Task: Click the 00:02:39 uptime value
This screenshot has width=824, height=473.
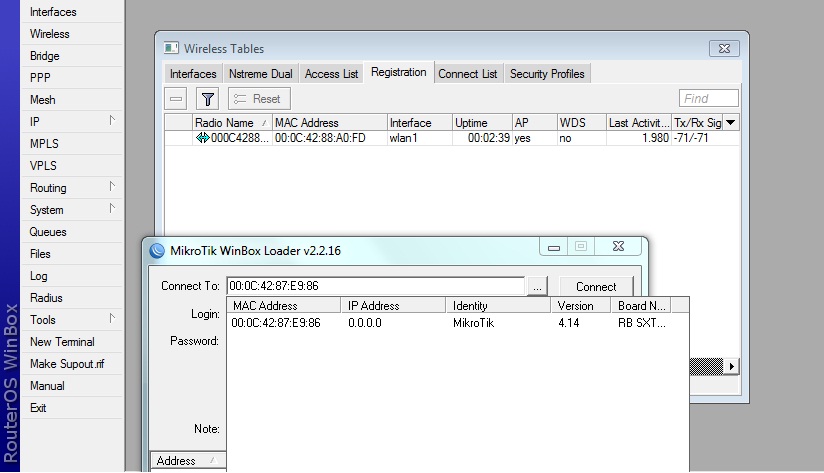Action: 488,138
